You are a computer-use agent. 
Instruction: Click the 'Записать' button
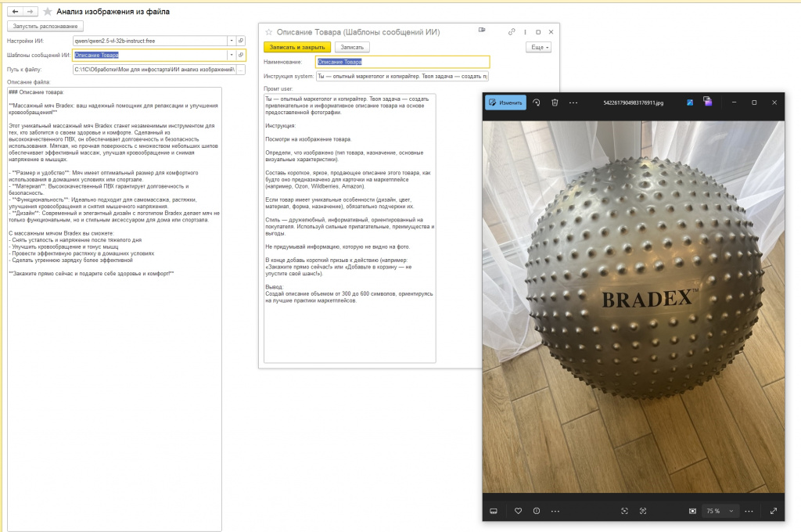(352, 47)
